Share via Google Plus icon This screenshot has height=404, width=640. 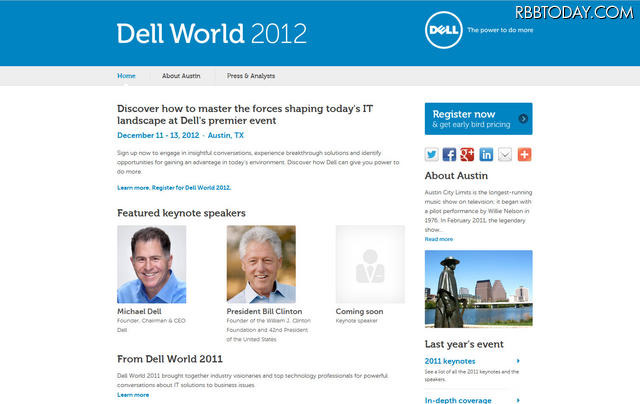tap(467, 155)
